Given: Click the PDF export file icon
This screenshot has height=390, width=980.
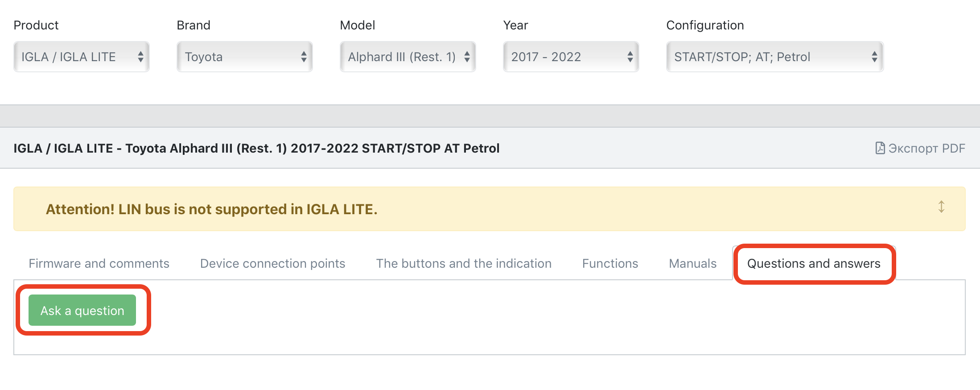Looking at the screenshot, I should pos(880,148).
